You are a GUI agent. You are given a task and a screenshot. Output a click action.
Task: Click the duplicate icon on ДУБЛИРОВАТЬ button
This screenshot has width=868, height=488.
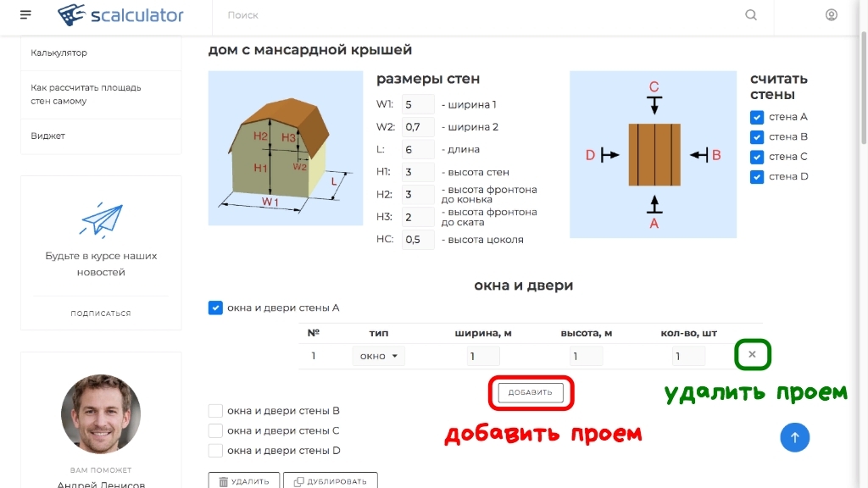point(298,480)
